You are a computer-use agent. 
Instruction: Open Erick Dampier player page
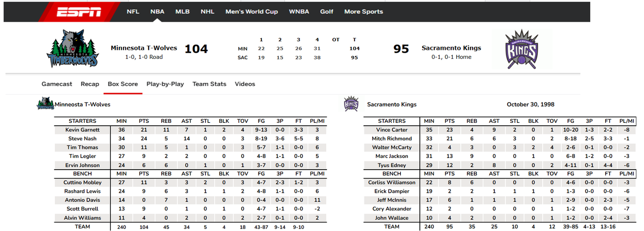tap(392, 191)
